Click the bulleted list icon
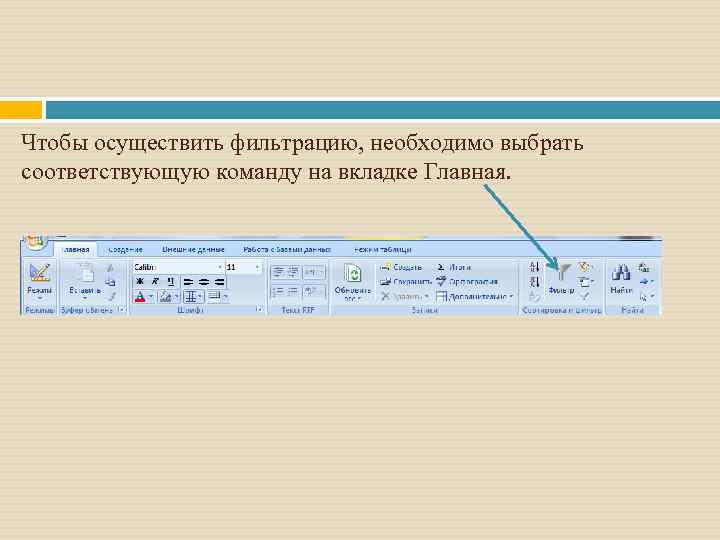This screenshot has height=540, width=720. pyautogui.click(x=293, y=292)
